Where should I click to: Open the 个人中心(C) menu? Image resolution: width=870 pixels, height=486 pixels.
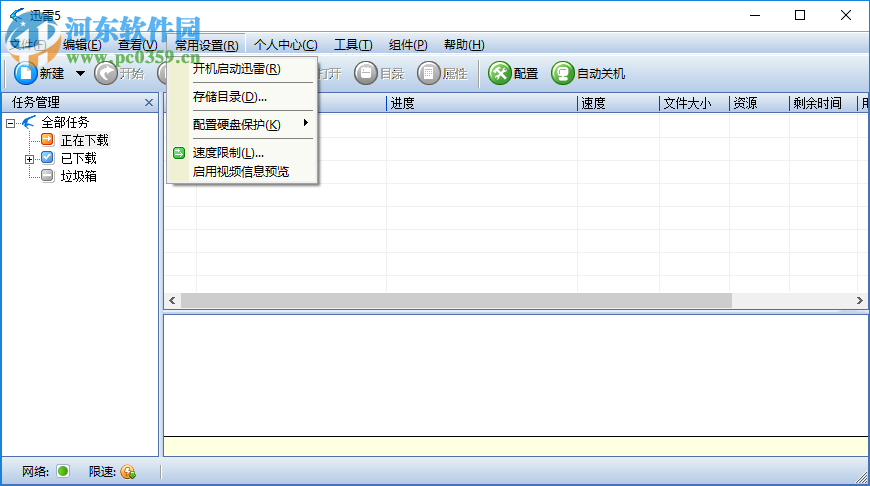pyautogui.click(x=286, y=45)
